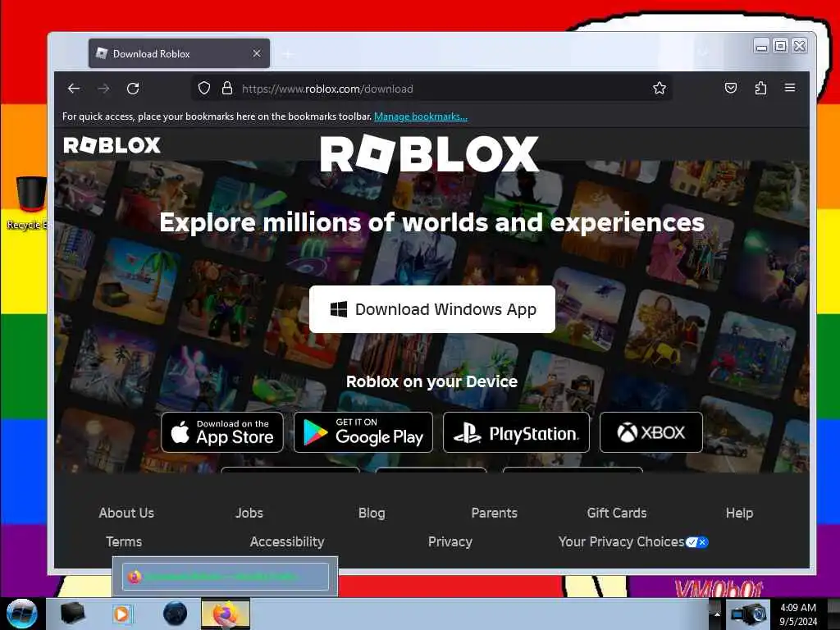Open the tracking protection shield
840x630 pixels.
(x=204, y=88)
